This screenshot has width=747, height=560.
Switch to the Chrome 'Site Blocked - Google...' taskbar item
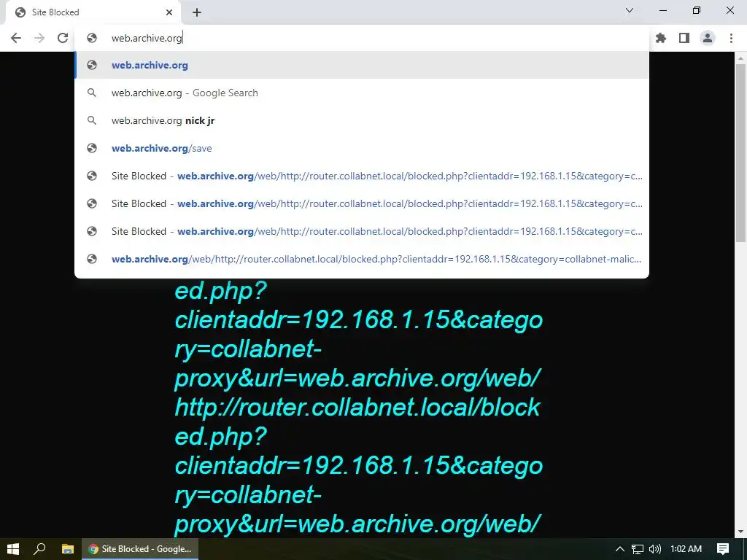140,548
